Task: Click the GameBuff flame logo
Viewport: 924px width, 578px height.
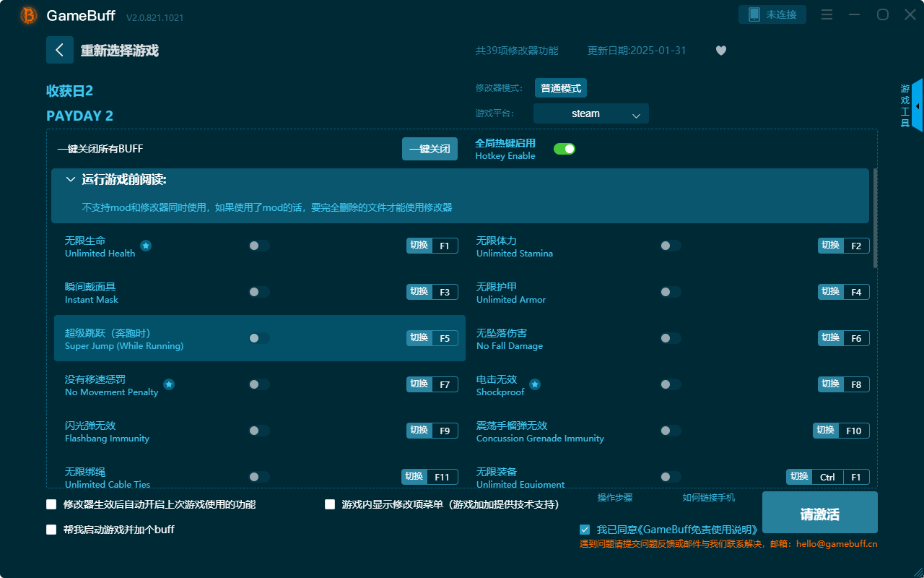Action: pos(27,14)
